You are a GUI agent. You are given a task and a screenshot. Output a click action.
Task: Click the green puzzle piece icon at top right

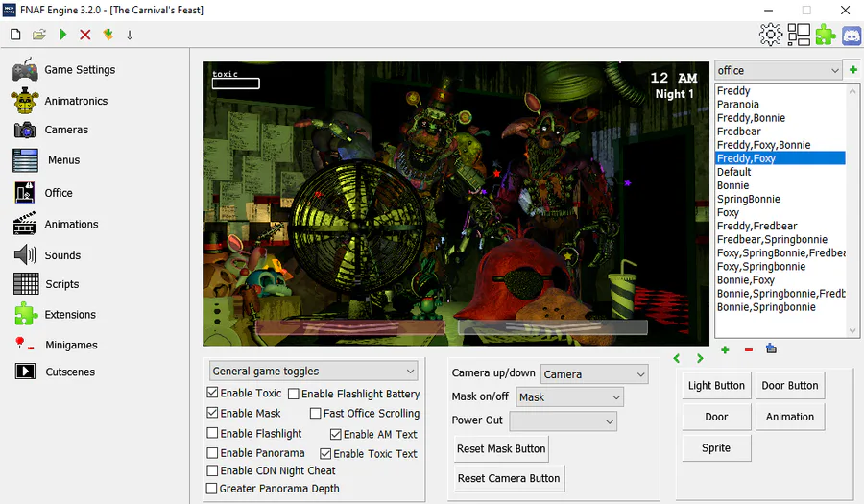tap(826, 35)
